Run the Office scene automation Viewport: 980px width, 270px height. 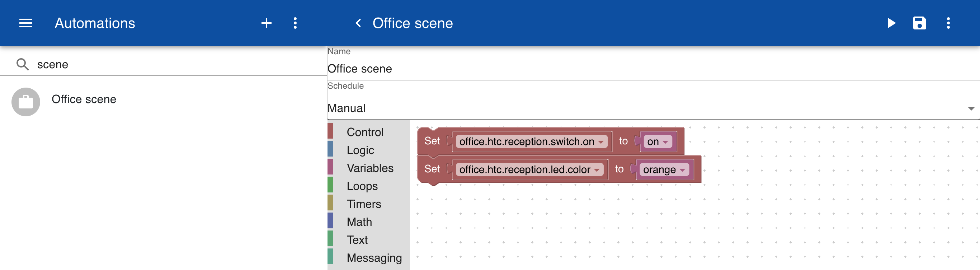(891, 23)
